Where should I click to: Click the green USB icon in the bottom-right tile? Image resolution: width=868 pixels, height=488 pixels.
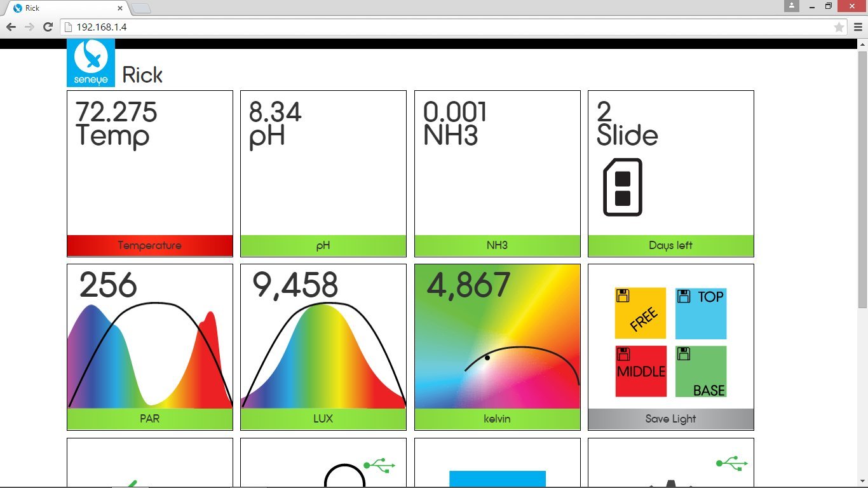pos(731,463)
